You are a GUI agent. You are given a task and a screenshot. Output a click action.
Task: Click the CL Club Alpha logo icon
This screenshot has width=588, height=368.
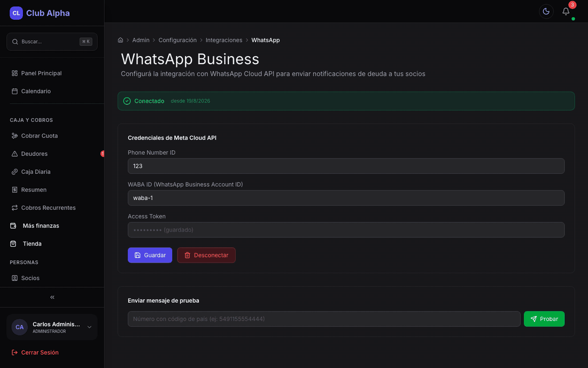coord(16,13)
